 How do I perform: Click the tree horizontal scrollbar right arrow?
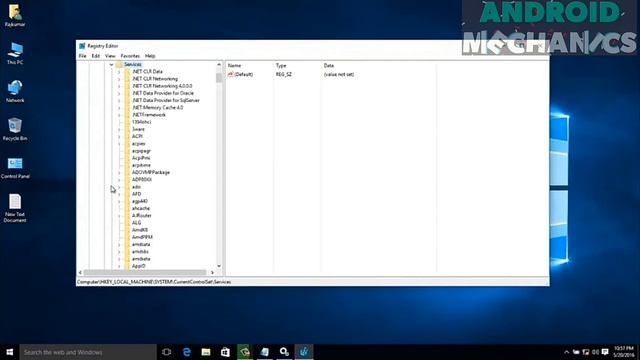pyautogui.click(x=212, y=273)
